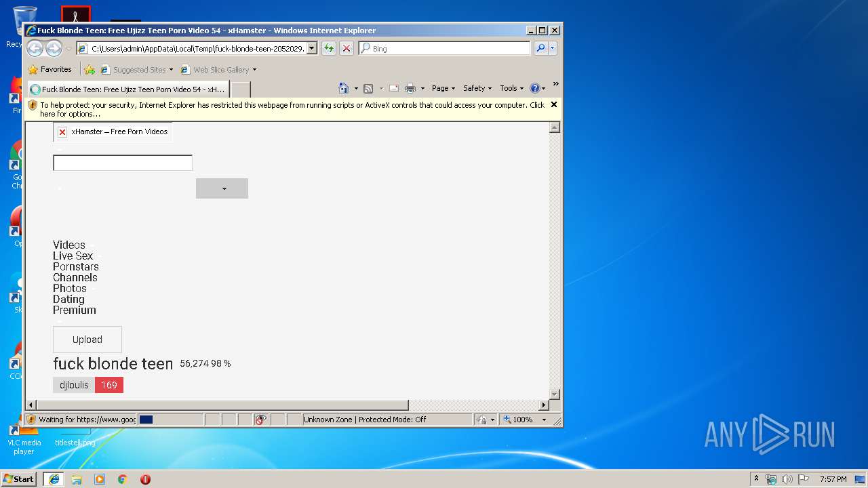This screenshot has width=868, height=488.
Task: Open the Suggested Sites favorites item
Action: click(137, 69)
